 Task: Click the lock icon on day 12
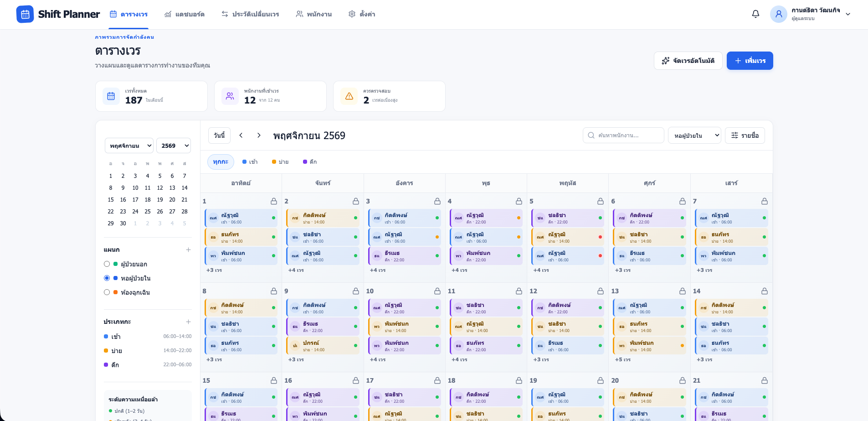click(601, 291)
